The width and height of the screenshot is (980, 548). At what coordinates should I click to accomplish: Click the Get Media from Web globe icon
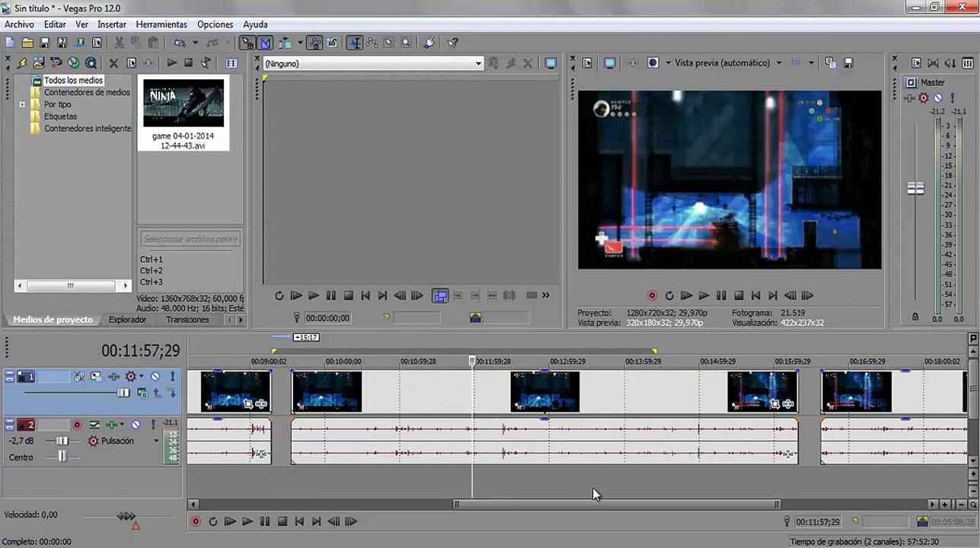click(x=74, y=63)
